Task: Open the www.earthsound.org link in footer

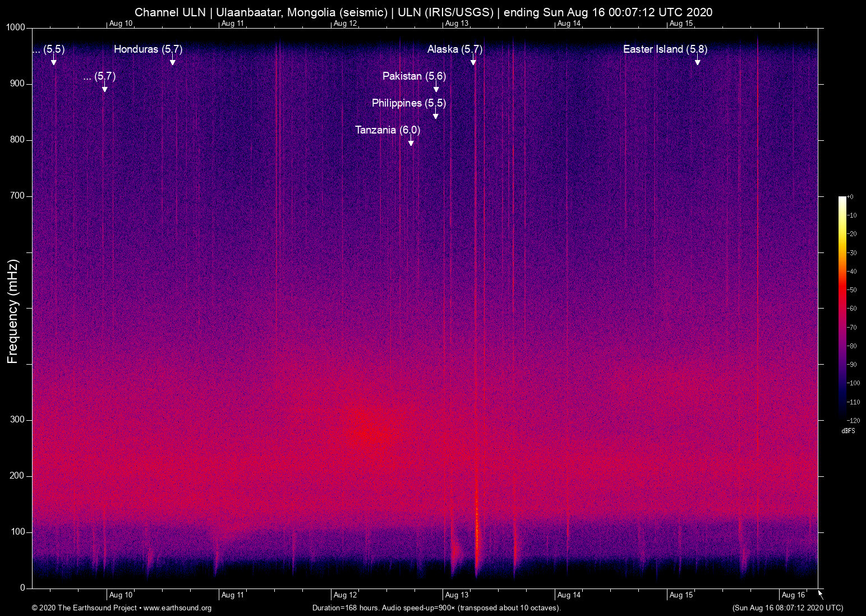Action: [177, 608]
